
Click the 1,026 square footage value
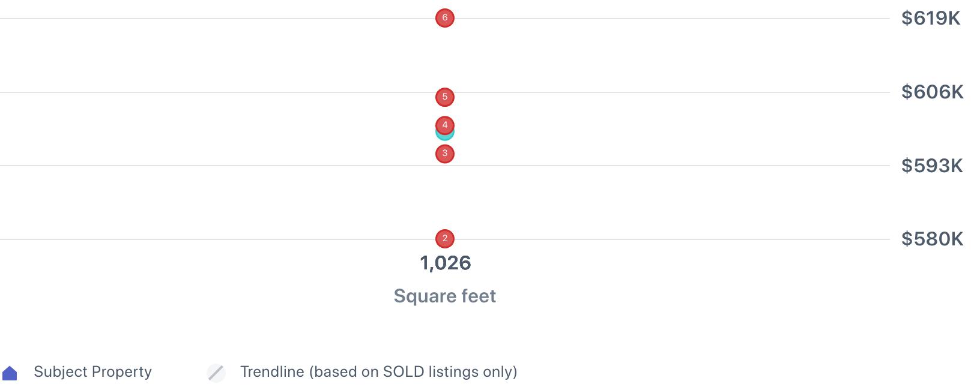coord(445,263)
